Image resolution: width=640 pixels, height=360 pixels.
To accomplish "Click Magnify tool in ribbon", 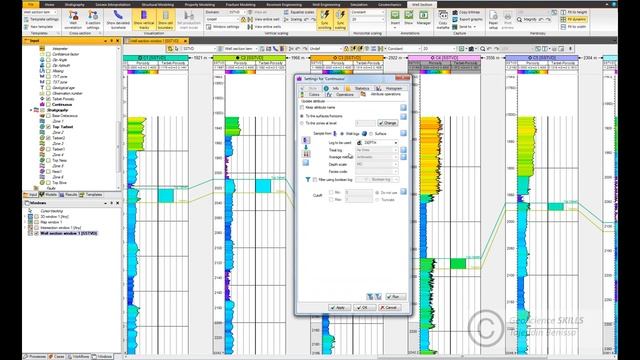I will 527,19.
